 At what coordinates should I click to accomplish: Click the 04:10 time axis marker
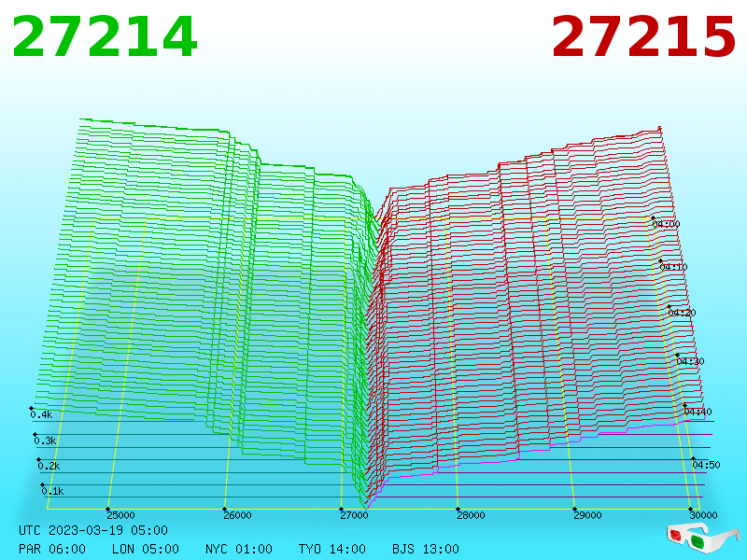coord(673,267)
